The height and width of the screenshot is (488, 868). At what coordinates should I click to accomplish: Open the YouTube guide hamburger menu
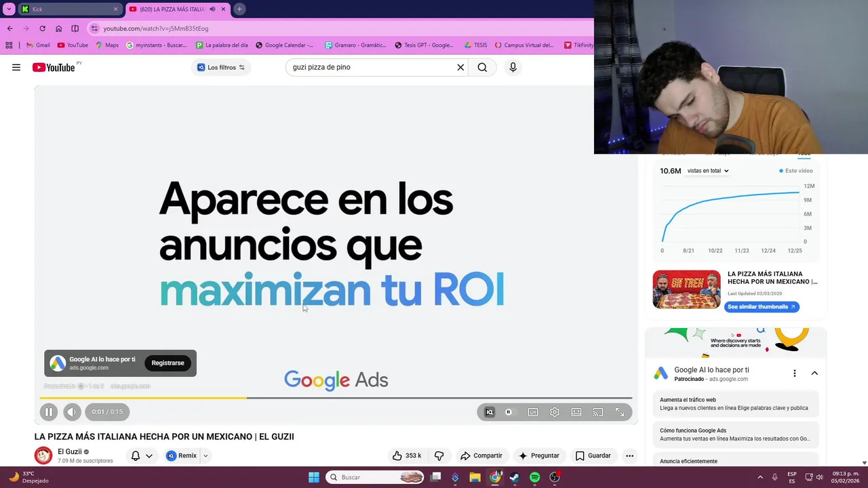(16, 67)
